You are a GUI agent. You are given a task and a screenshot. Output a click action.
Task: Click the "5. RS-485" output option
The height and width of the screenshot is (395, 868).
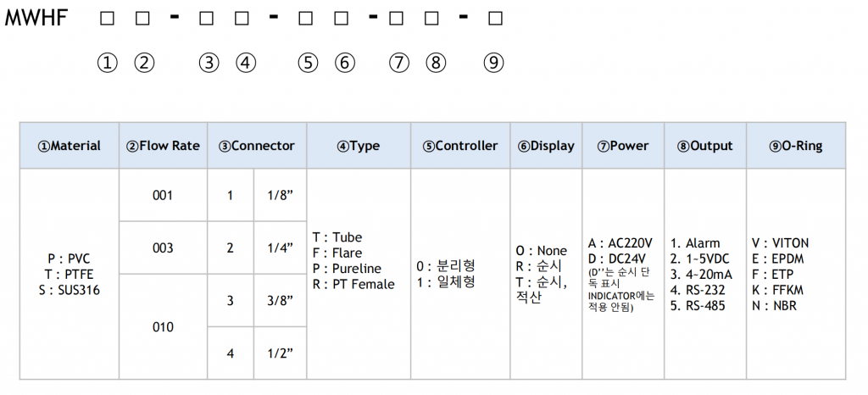698,306
